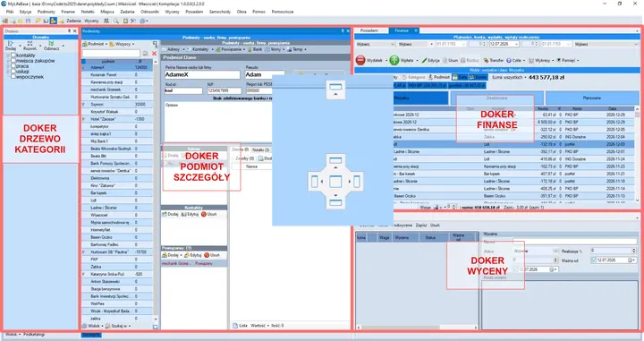The height and width of the screenshot is (341, 644).
Task: Check the praca tree checkbox
Action: click(13, 65)
